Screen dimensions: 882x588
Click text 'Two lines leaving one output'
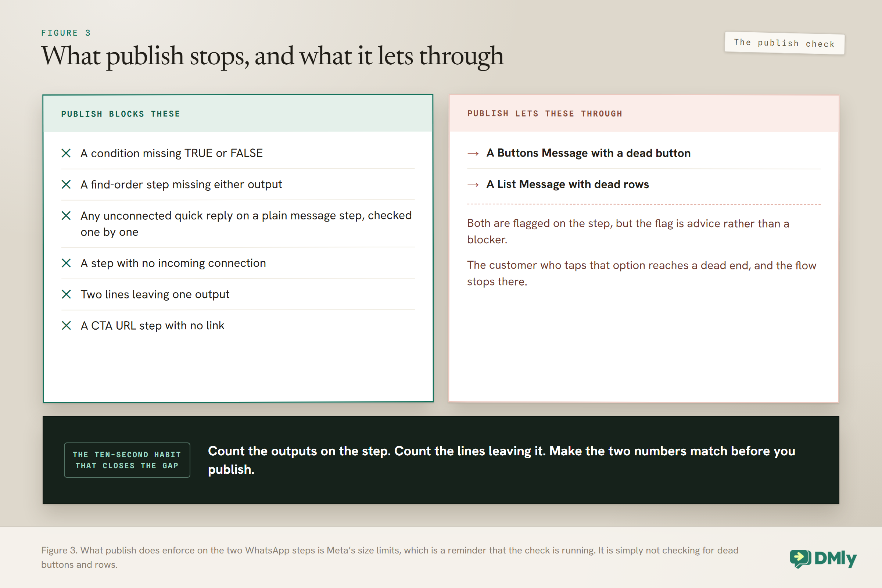155,294
